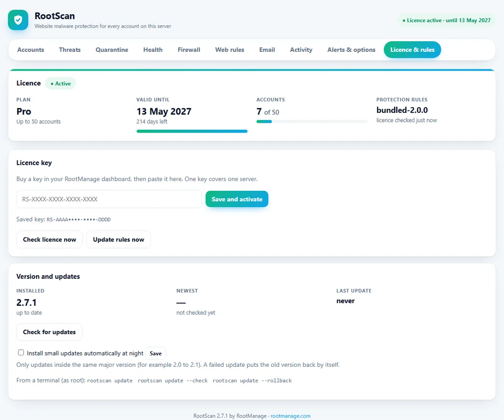Image resolution: width=504 pixels, height=420 pixels.
Task: Click the 'Up to 50 accounts' text
Action: point(38,122)
